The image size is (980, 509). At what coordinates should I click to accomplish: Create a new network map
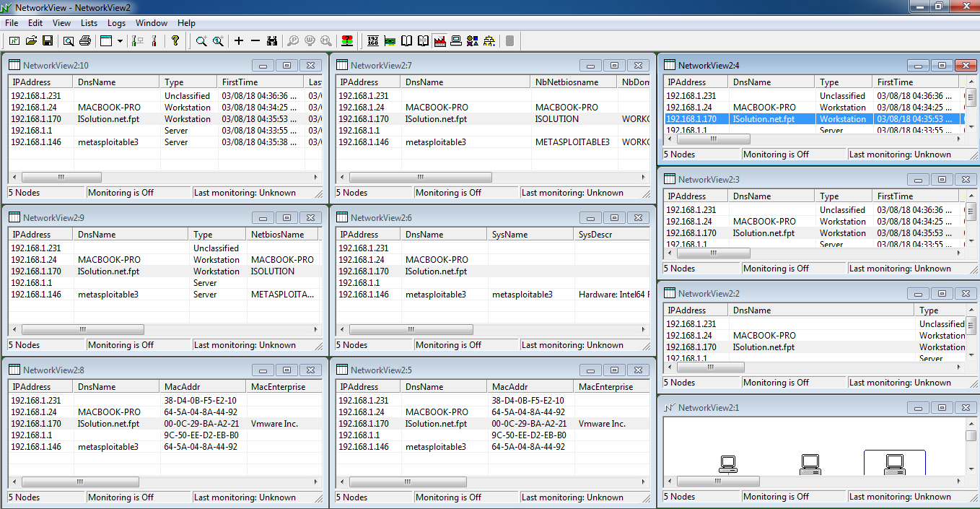click(x=14, y=41)
